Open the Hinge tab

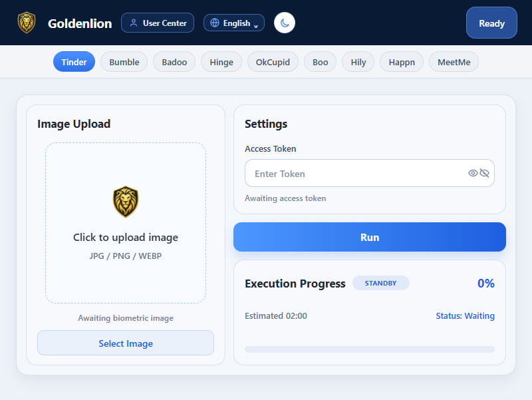(x=221, y=62)
